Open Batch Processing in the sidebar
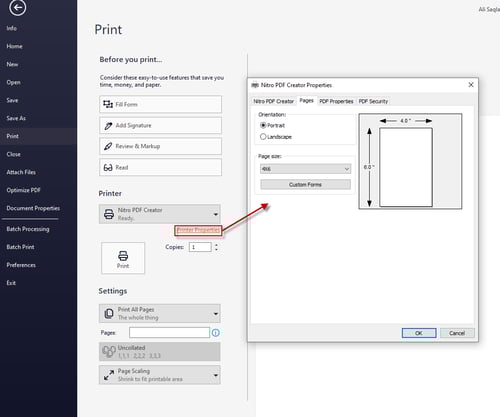 coord(28,229)
